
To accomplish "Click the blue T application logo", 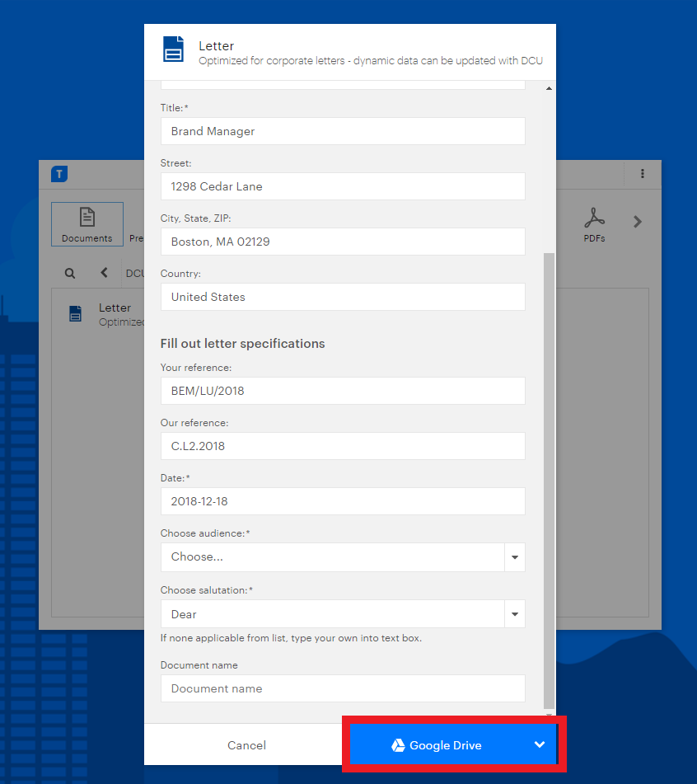I will tap(58, 174).
